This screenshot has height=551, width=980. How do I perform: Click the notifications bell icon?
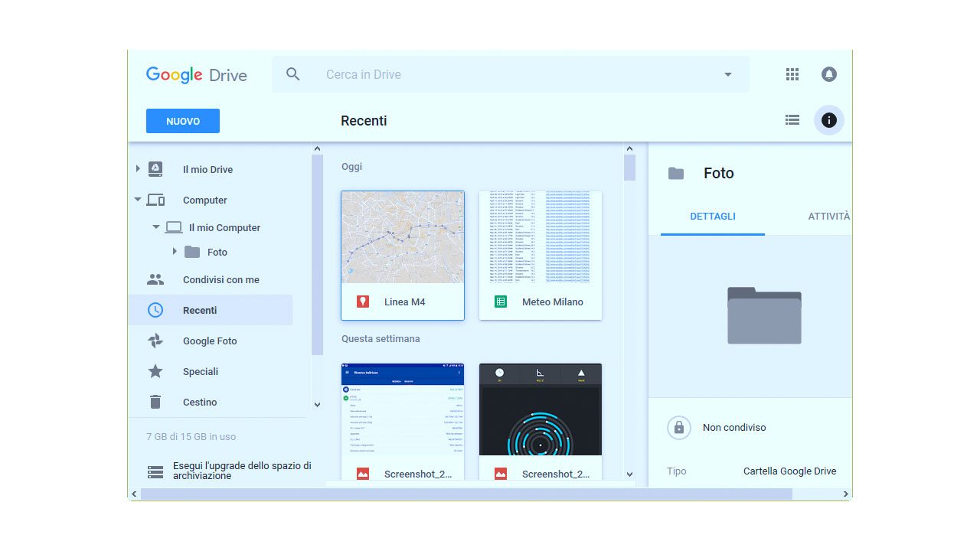pyautogui.click(x=828, y=74)
